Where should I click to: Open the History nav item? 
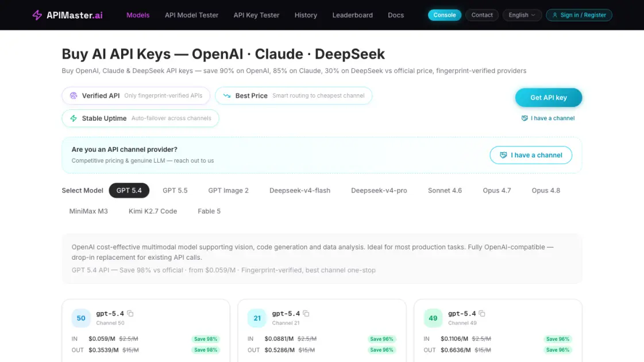(x=306, y=15)
